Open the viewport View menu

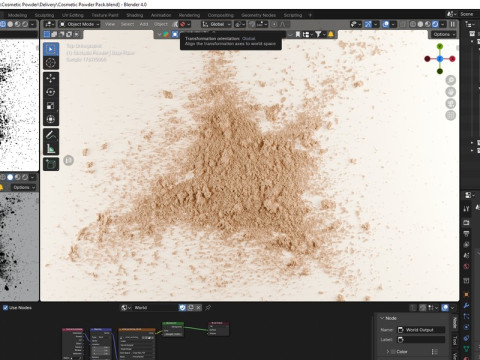110,24
